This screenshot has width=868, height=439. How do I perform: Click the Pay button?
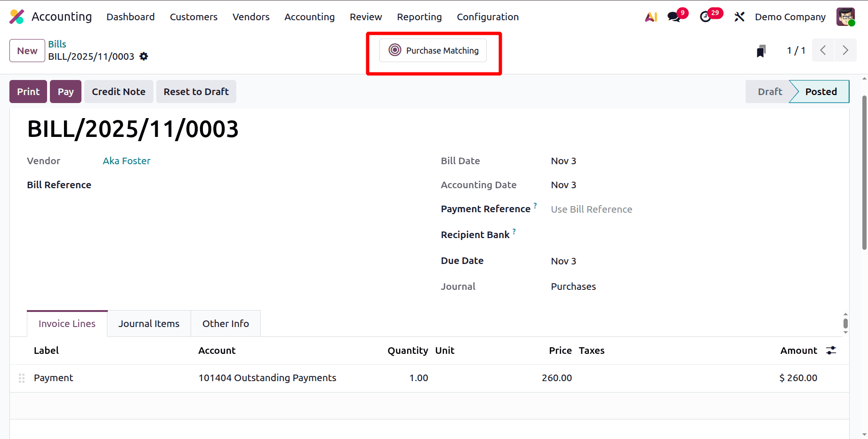tap(65, 91)
